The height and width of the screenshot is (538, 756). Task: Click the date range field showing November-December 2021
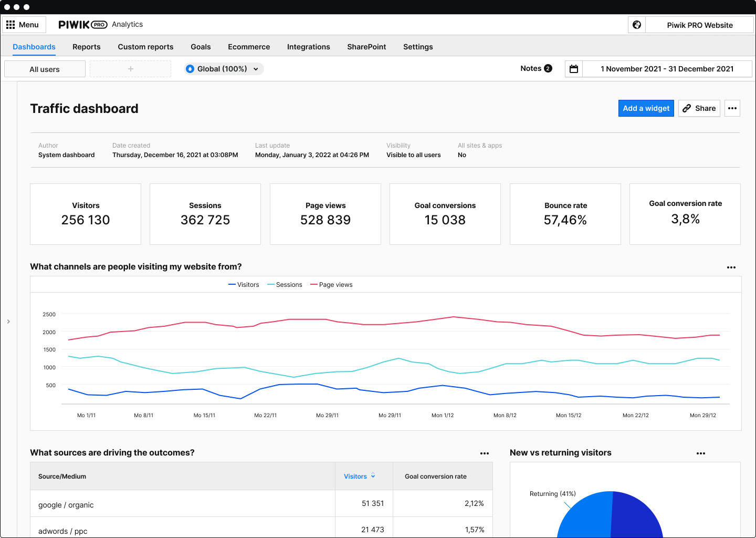pos(667,68)
